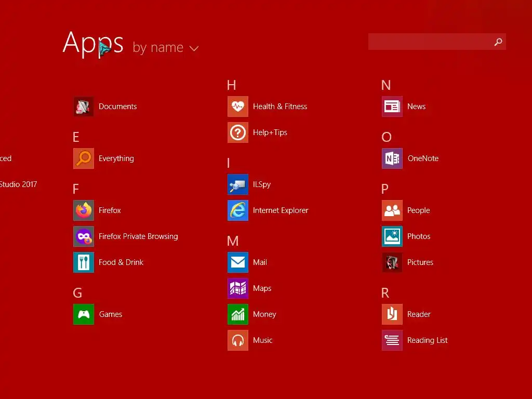Jump using the letter H group header
This screenshot has width=532, height=399.
[x=231, y=85]
